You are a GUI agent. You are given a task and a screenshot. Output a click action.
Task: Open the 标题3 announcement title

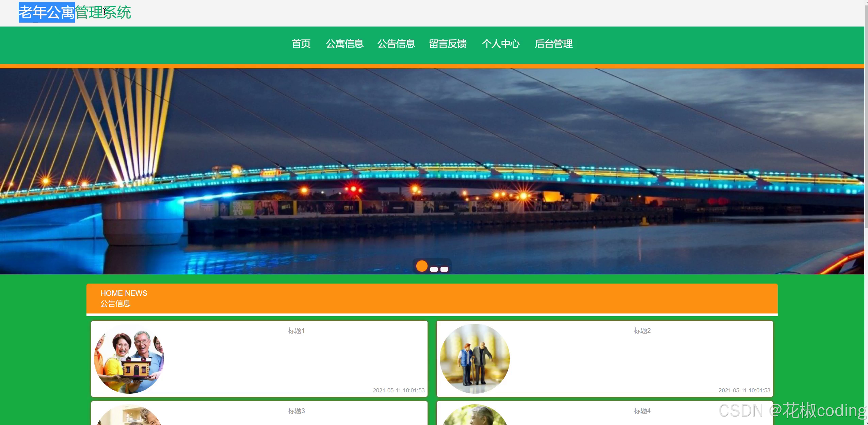[x=296, y=411]
